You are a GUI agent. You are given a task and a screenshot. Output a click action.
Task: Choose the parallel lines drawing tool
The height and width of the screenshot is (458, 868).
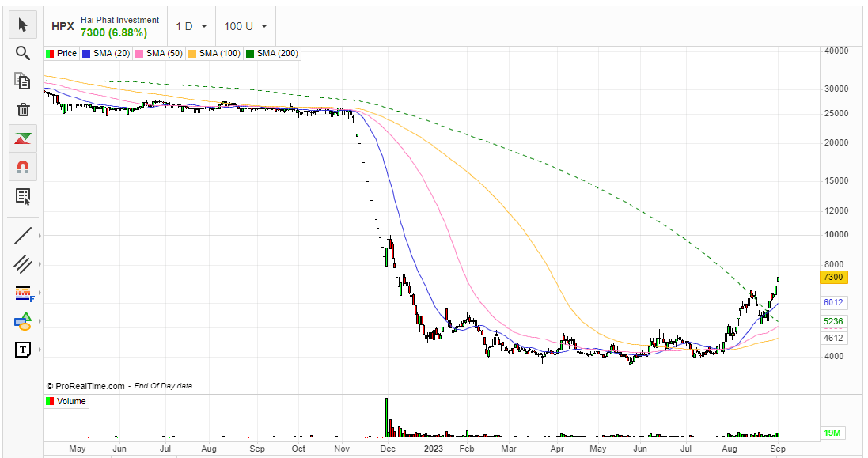[23, 264]
